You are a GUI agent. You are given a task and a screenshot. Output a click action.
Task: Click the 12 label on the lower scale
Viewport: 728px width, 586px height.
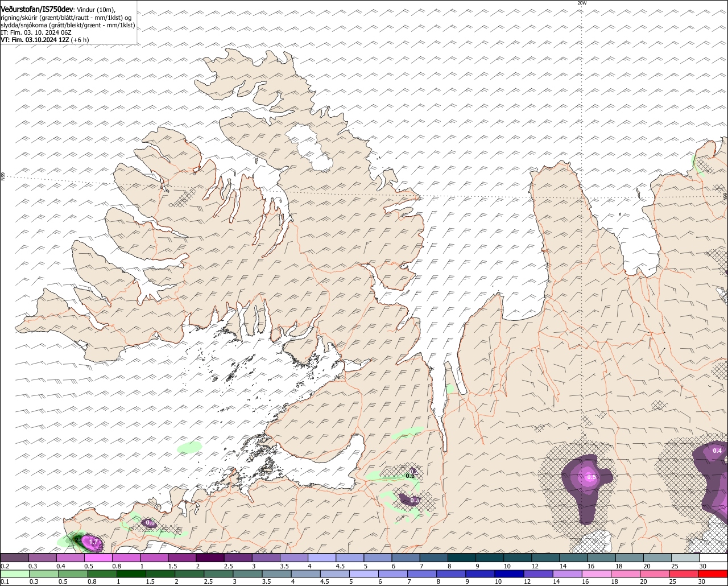click(x=527, y=581)
